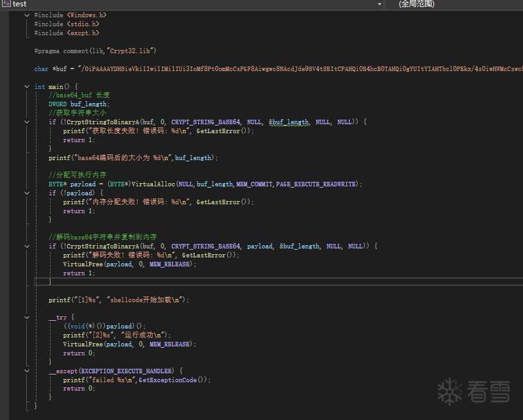Viewport: 523px width, 420px height.
Task: Collapse the __try block fold arrow
Action: pos(27,318)
